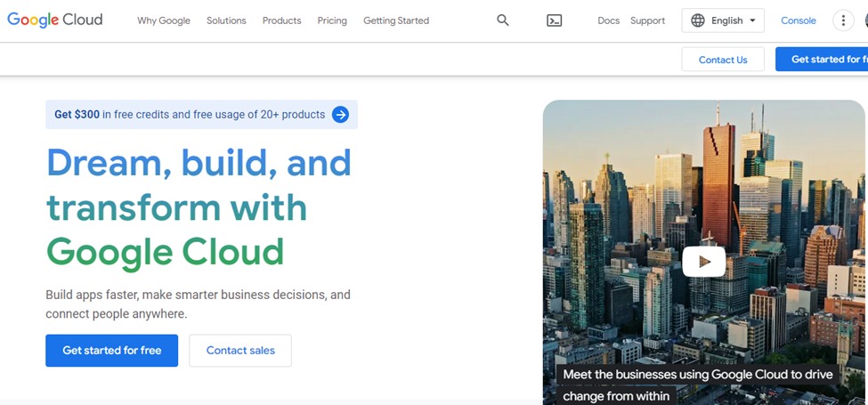Expand the English language dropdown
This screenshot has height=405, width=868.
pyautogui.click(x=723, y=20)
